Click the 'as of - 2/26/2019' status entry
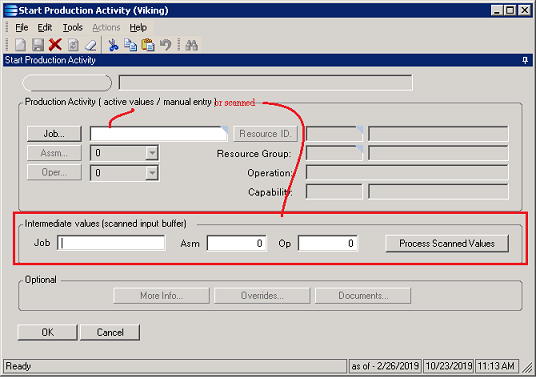The image size is (536, 379). [x=385, y=366]
